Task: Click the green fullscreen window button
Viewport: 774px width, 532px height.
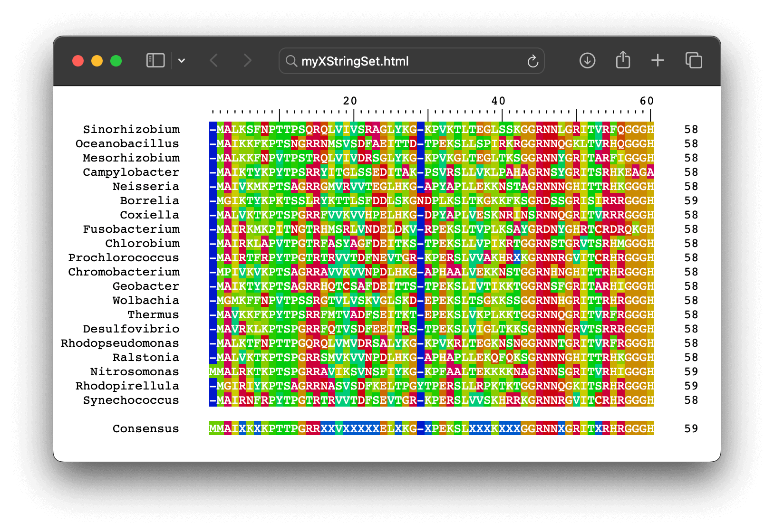Action: coord(116,61)
